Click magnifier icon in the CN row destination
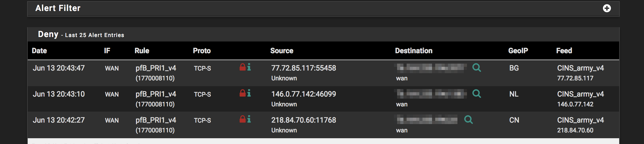Viewport: 644px width, 144px height. pyautogui.click(x=468, y=120)
